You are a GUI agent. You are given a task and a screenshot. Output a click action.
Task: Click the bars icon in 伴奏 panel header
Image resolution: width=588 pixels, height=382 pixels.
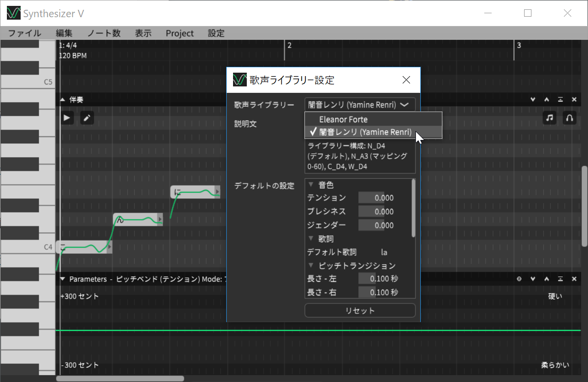(x=560, y=100)
